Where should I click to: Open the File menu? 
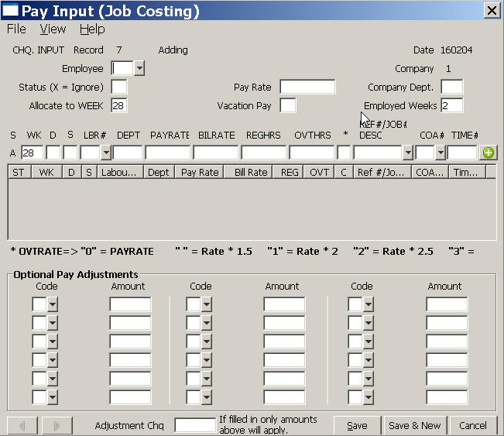(16, 29)
